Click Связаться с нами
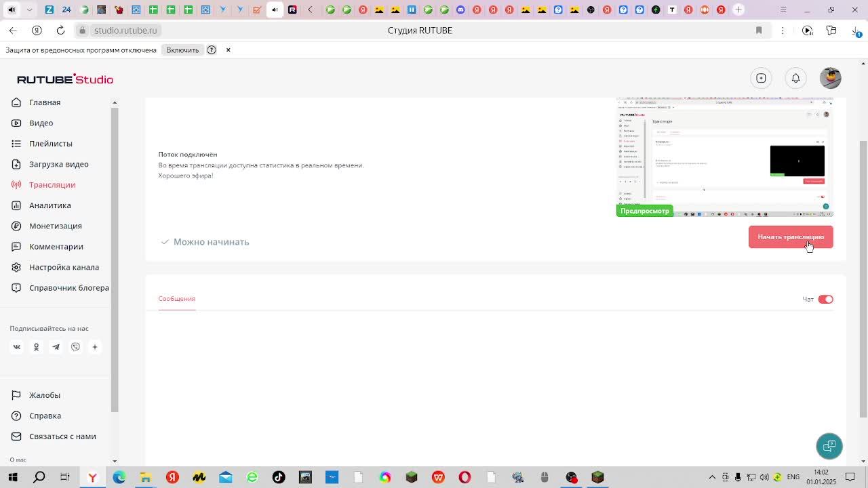Image resolution: width=868 pixels, height=488 pixels. click(62, 436)
